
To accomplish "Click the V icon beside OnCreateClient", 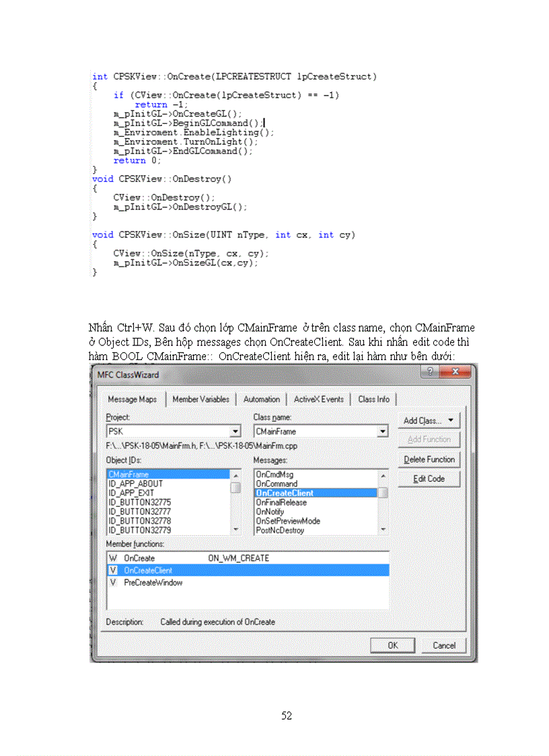I will coord(113,570).
